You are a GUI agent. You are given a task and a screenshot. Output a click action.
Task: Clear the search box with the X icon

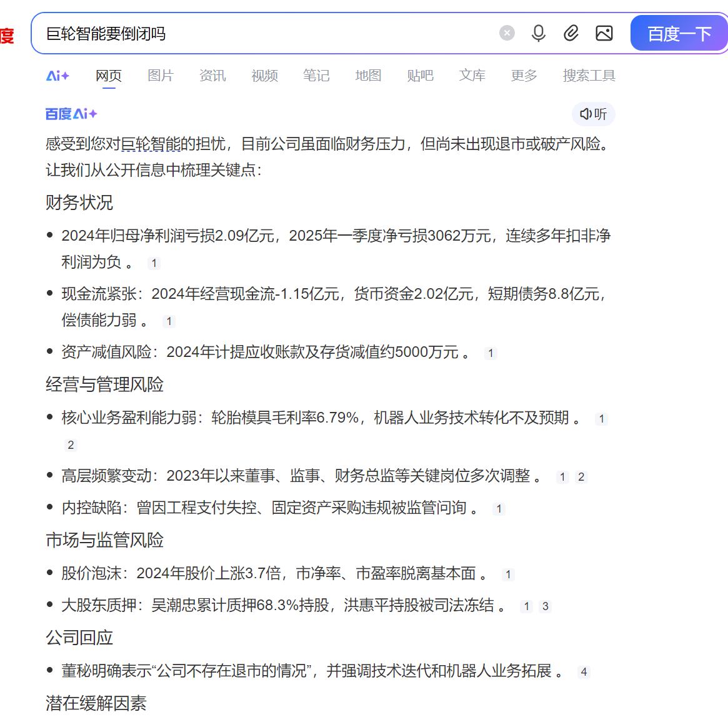coord(507,33)
